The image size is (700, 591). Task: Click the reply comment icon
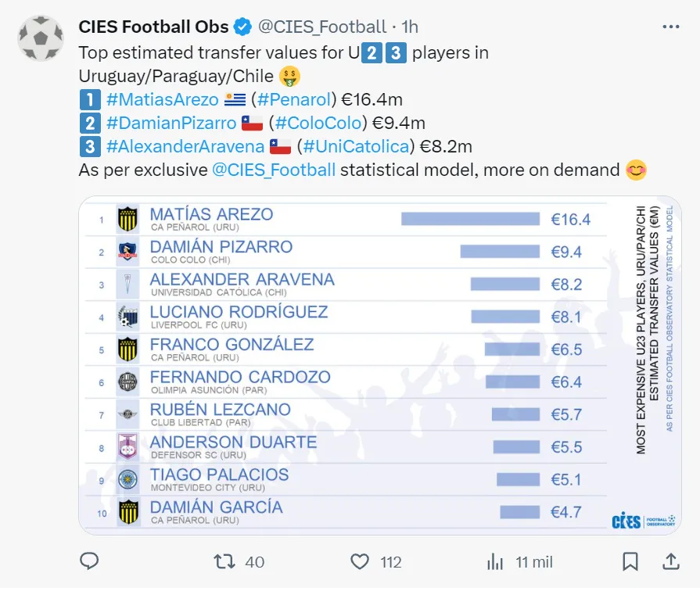(x=90, y=561)
